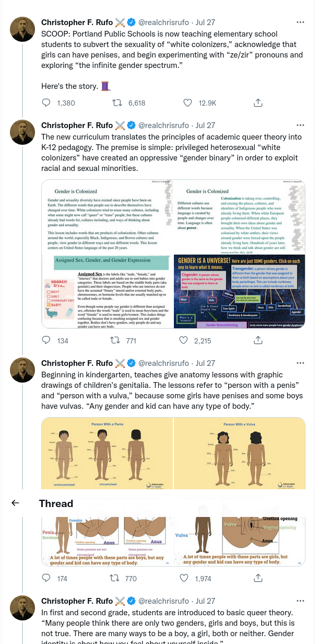Open the Jul 27 timestamp of second tweet
This screenshot has width=330, height=644.
tap(205, 125)
